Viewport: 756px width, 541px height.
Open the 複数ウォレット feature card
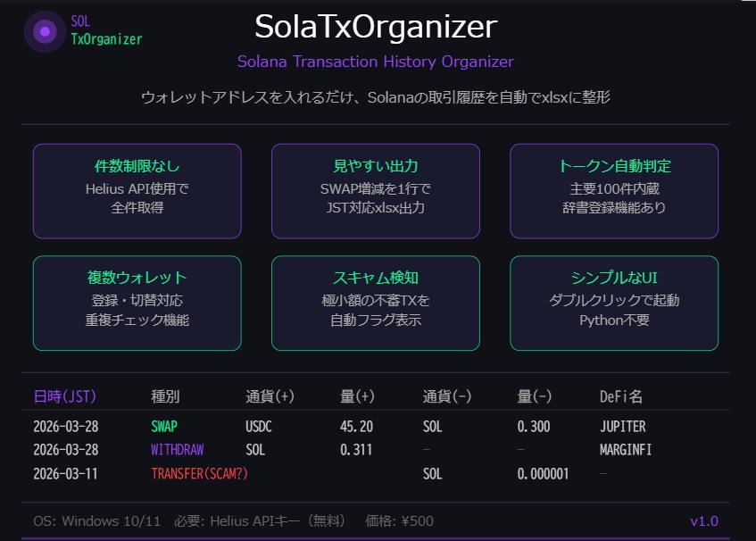(137, 303)
